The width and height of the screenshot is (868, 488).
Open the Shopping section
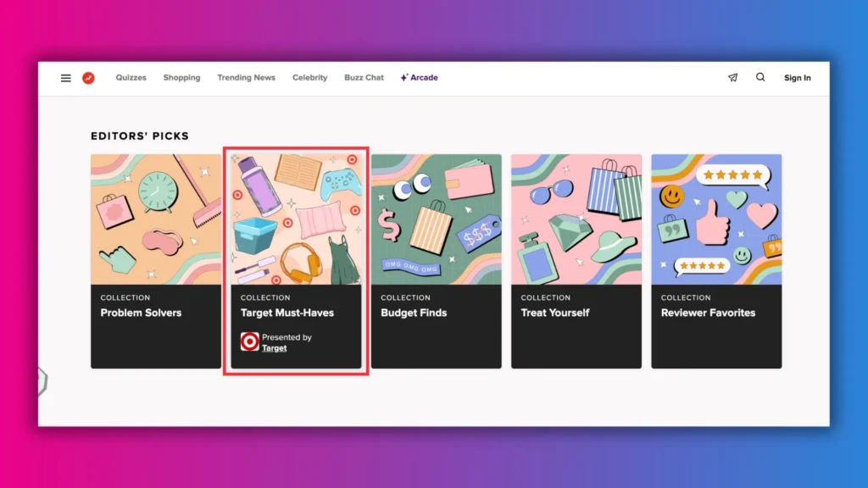[x=181, y=77]
